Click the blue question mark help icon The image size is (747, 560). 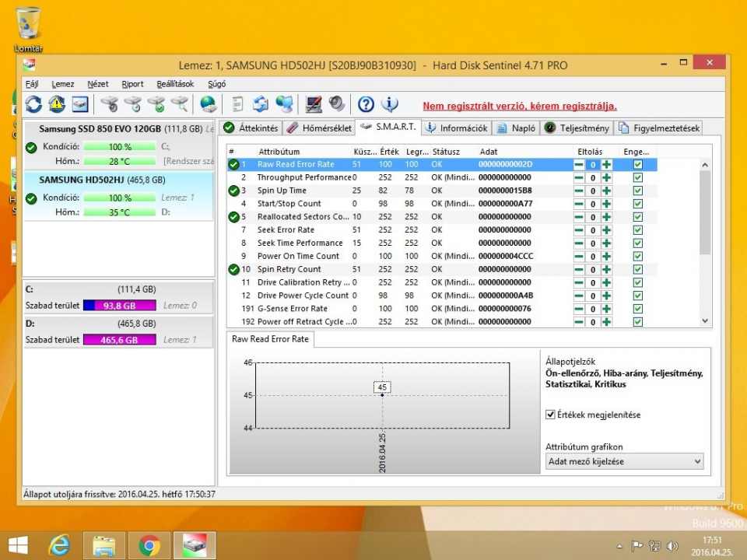click(x=366, y=103)
